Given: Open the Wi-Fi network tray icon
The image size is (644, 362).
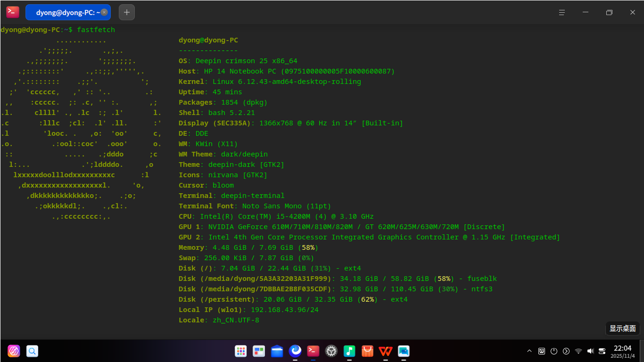Looking at the screenshot, I should point(578,351).
